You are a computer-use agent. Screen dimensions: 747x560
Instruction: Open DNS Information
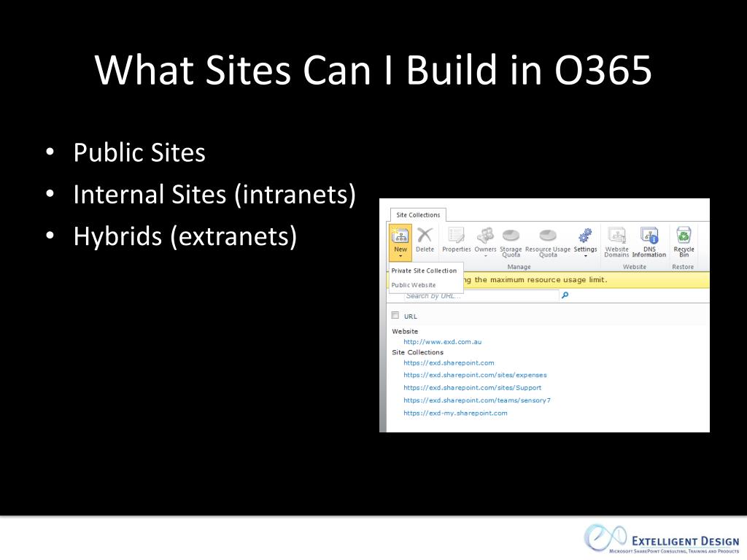(x=649, y=242)
